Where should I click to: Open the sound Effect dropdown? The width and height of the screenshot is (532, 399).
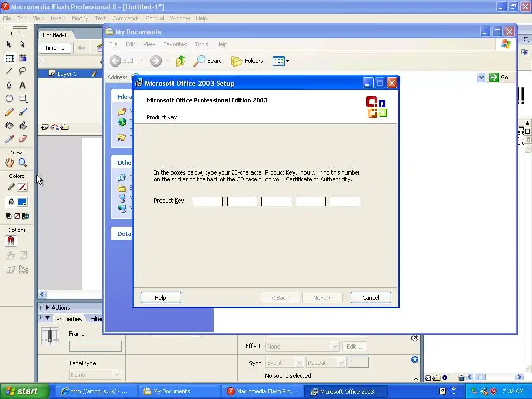[302, 347]
